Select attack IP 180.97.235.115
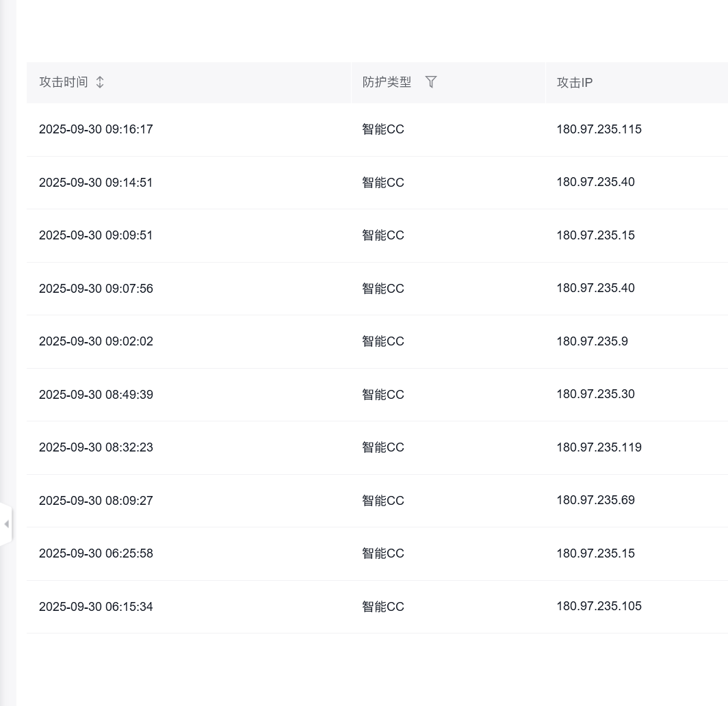 (x=599, y=129)
